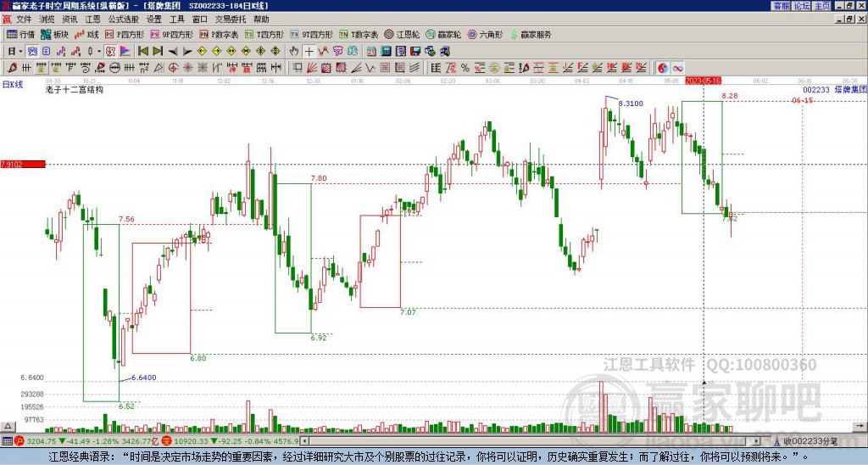Open the T四方形 tool

tap(264, 34)
